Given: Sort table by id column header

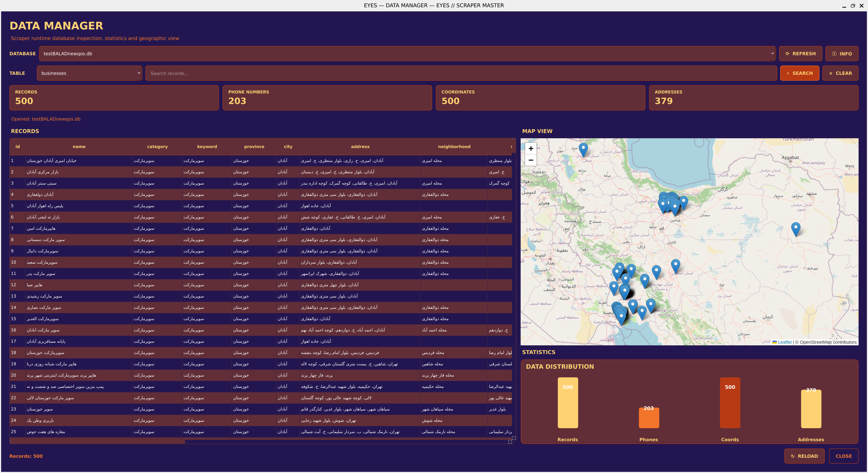Looking at the screenshot, I should [x=18, y=146].
